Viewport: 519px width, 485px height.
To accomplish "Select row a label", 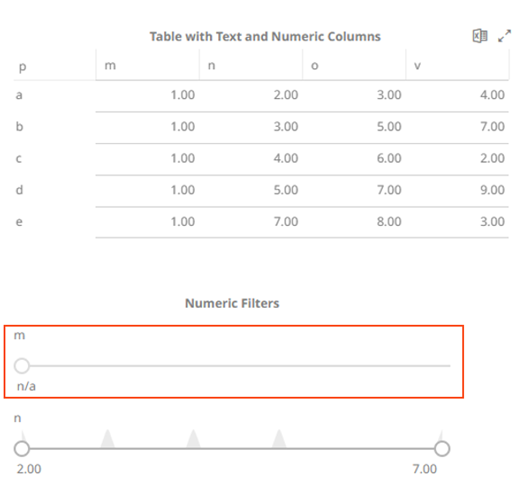I will [19, 95].
